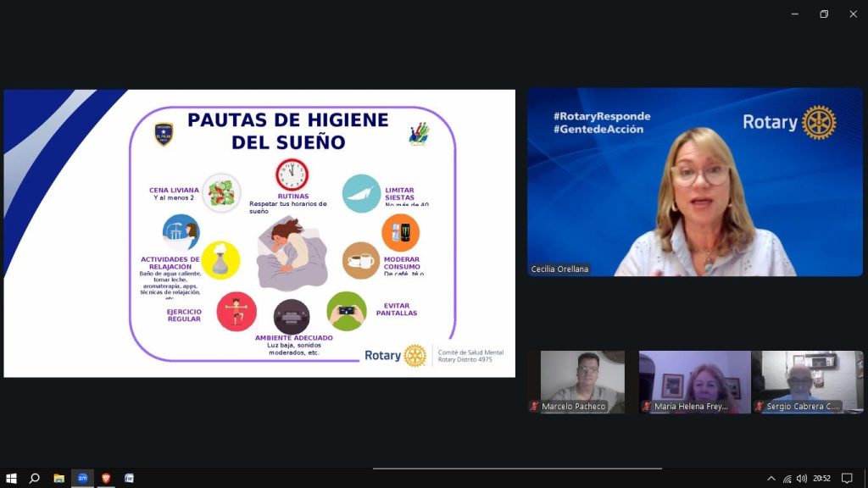Open File Explorer from the taskbar

pos(58,478)
